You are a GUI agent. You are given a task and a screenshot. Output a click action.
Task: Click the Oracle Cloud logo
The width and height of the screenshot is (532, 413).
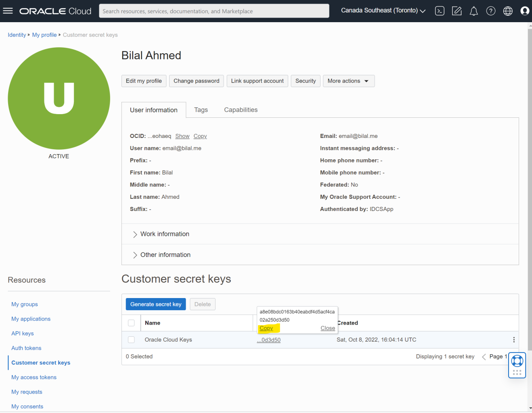click(x=55, y=11)
